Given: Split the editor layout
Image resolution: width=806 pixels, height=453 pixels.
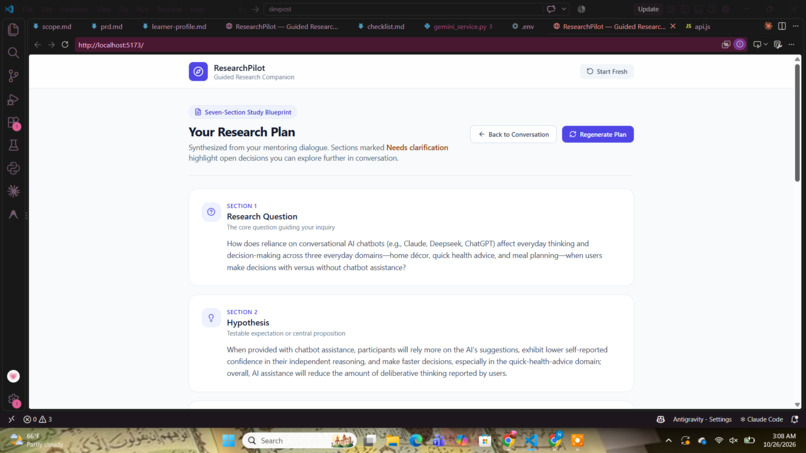Looking at the screenshot, I should (782, 26).
